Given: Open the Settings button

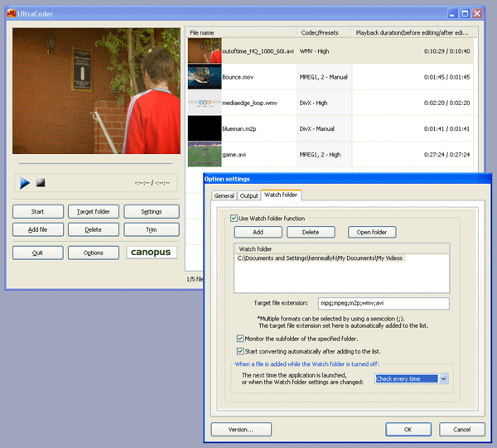Looking at the screenshot, I should click(152, 212).
